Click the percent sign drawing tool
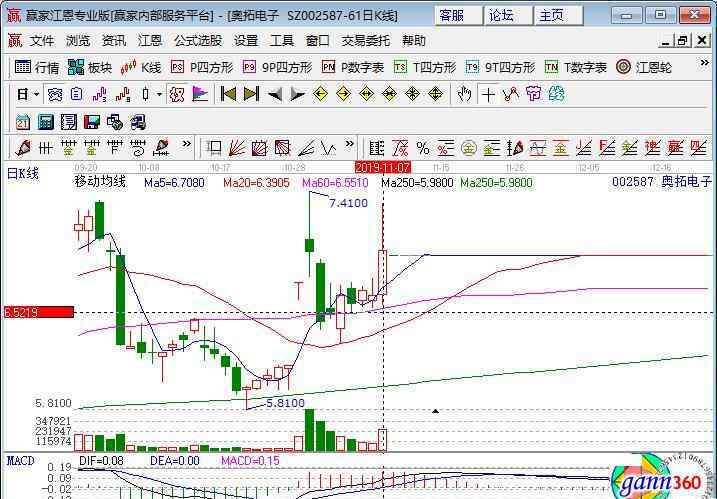The width and height of the screenshot is (717, 499). tap(423, 147)
